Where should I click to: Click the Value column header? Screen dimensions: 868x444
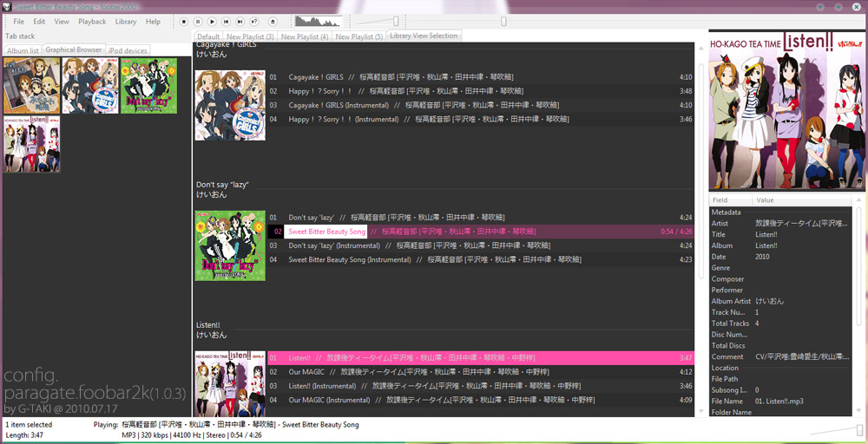(802, 200)
